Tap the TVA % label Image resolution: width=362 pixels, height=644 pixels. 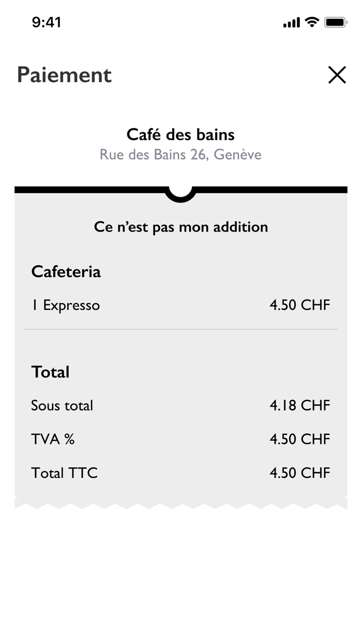pos(53,439)
